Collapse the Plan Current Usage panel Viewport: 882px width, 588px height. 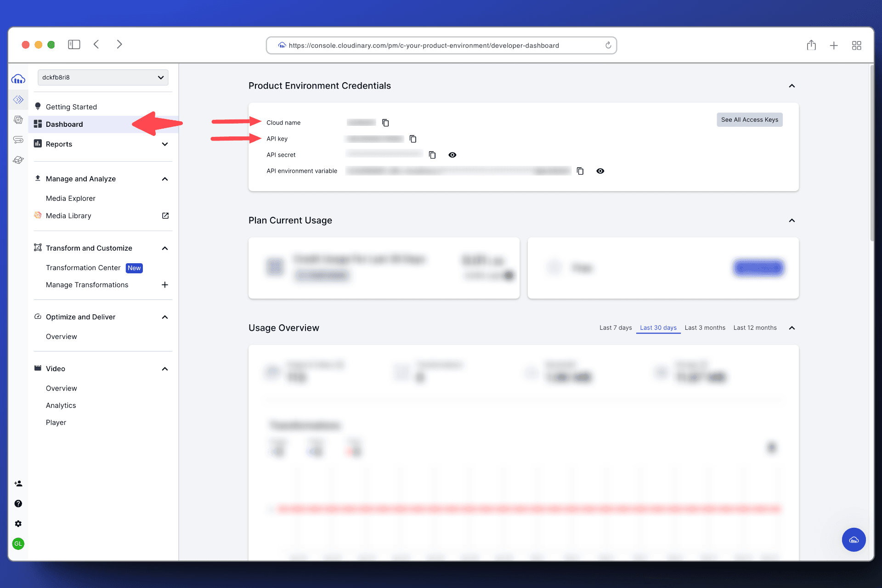click(792, 220)
